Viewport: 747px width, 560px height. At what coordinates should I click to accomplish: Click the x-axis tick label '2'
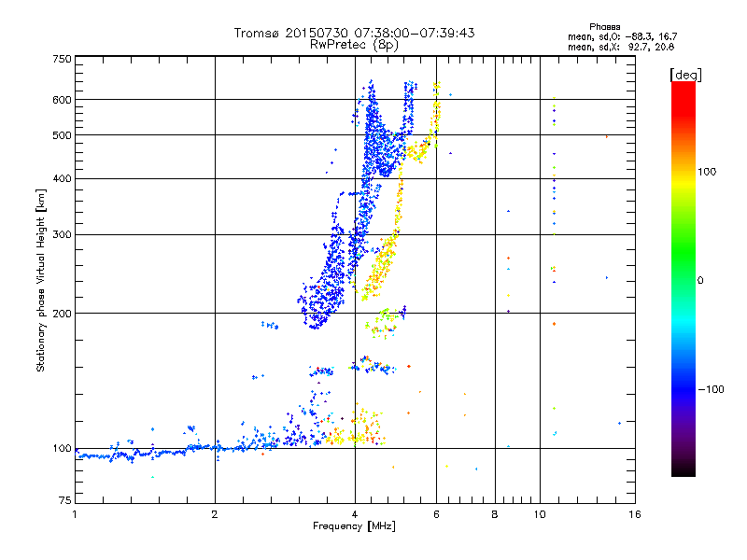pos(215,514)
